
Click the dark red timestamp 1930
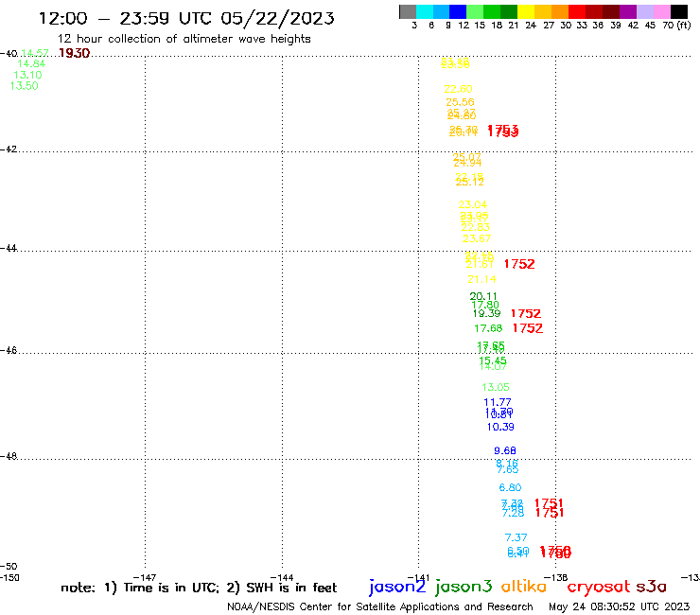tap(74, 53)
